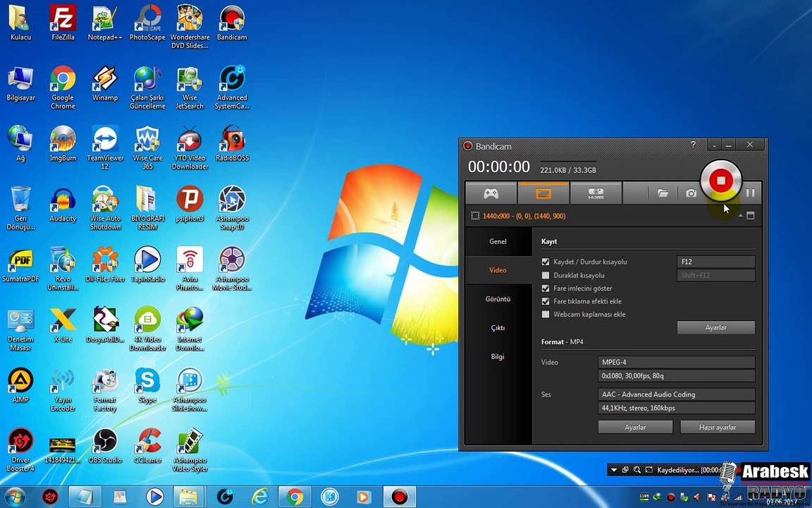Open Chrome from the taskbar
This screenshot has height=508, width=812.
coord(295,497)
